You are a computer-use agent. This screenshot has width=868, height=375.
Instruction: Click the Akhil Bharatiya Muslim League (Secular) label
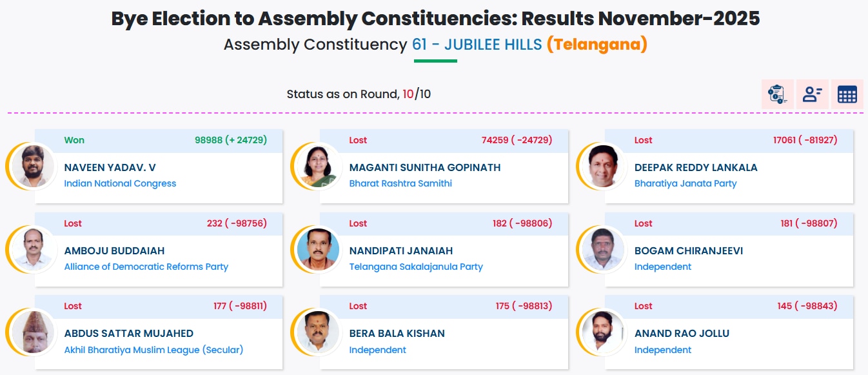click(153, 350)
